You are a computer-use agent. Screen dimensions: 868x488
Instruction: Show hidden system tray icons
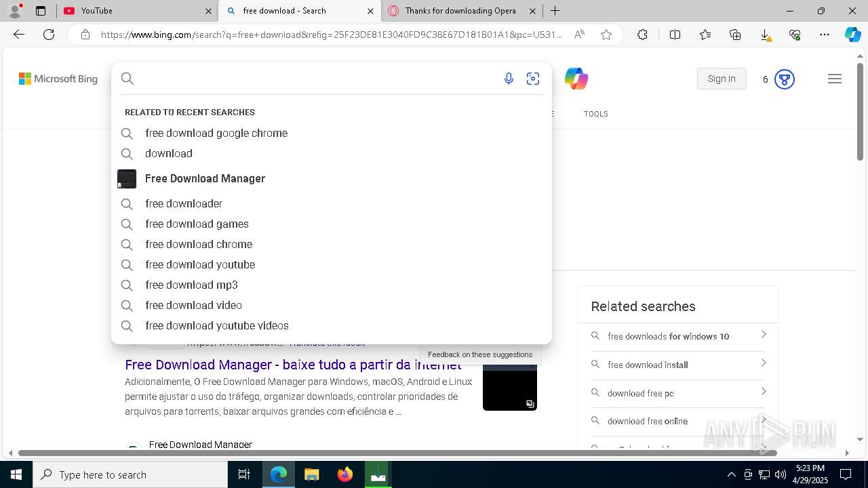tap(731, 474)
